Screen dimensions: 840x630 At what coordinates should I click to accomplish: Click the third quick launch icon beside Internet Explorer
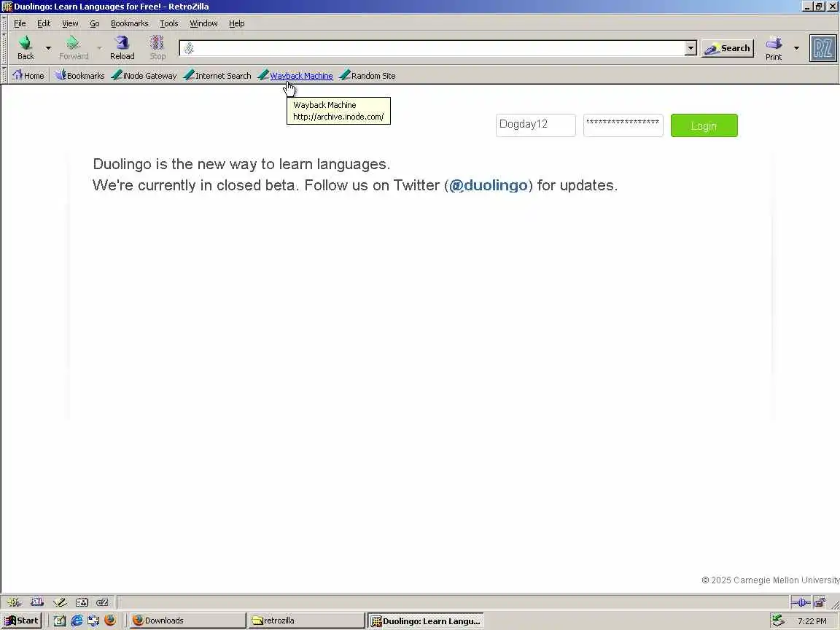pyautogui.click(x=93, y=621)
